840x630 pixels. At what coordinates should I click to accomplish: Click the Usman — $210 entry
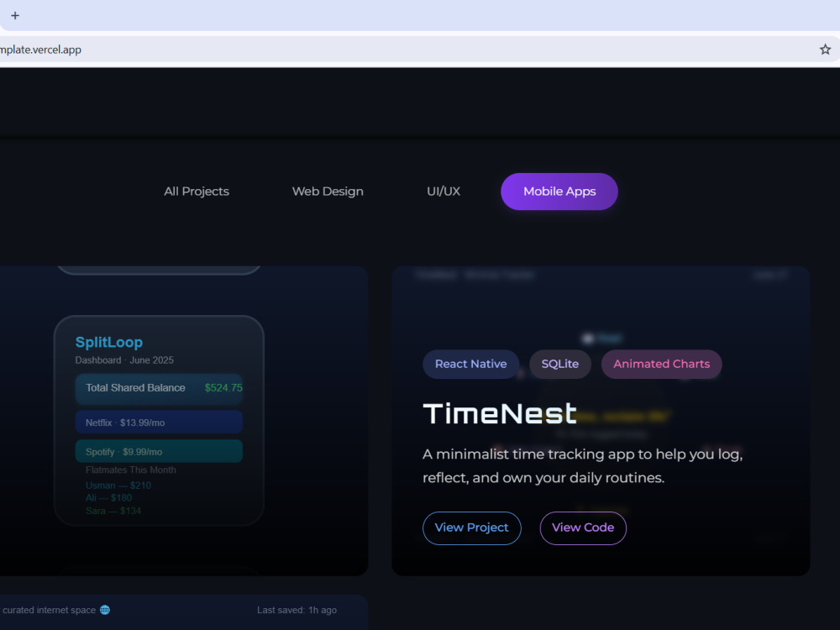pos(118,486)
